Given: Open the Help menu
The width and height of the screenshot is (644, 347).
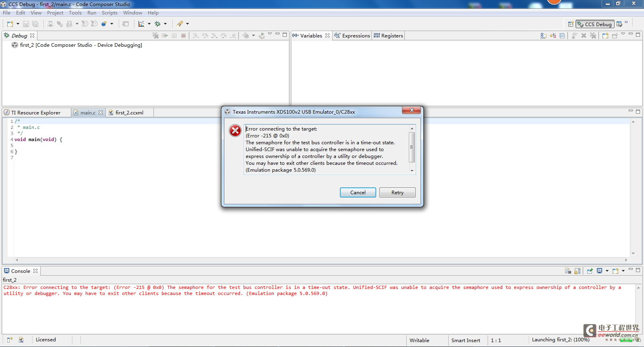Looking at the screenshot, I should point(153,13).
